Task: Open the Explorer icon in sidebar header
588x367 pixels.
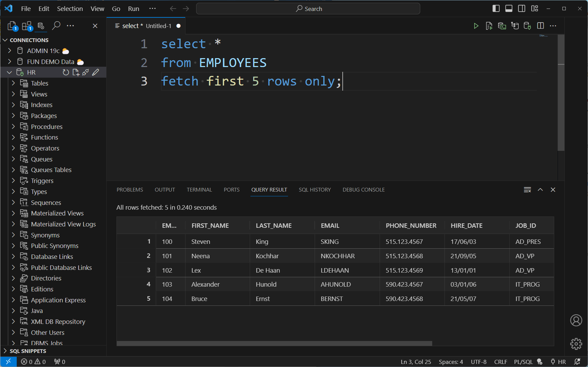Action: click(x=12, y=26)
